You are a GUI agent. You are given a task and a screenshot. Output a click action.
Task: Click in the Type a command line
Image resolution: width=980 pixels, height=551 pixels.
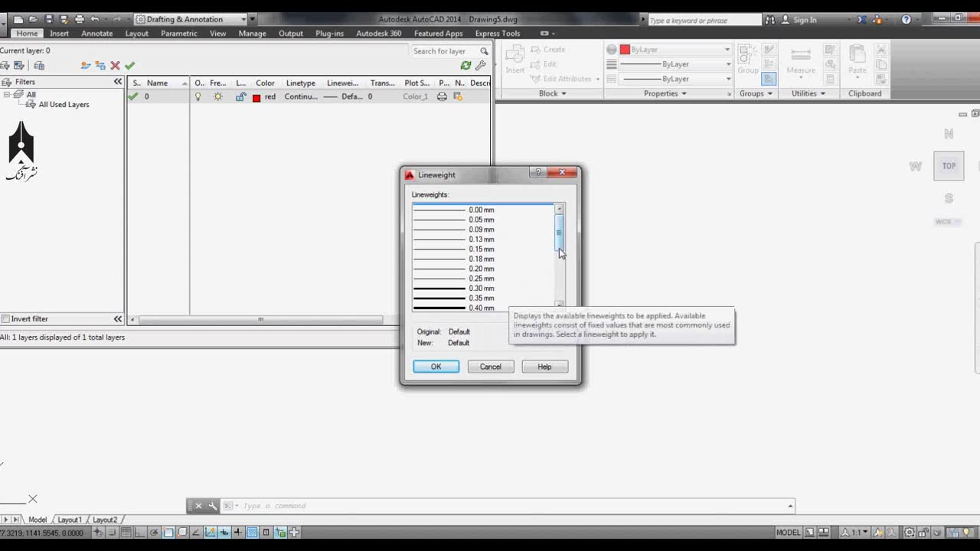[x=513, y=506]
